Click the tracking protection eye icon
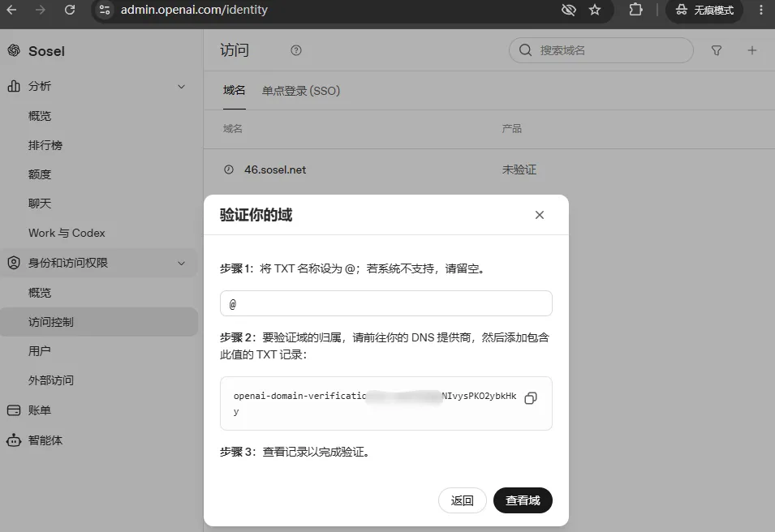 tap(568, 10)
